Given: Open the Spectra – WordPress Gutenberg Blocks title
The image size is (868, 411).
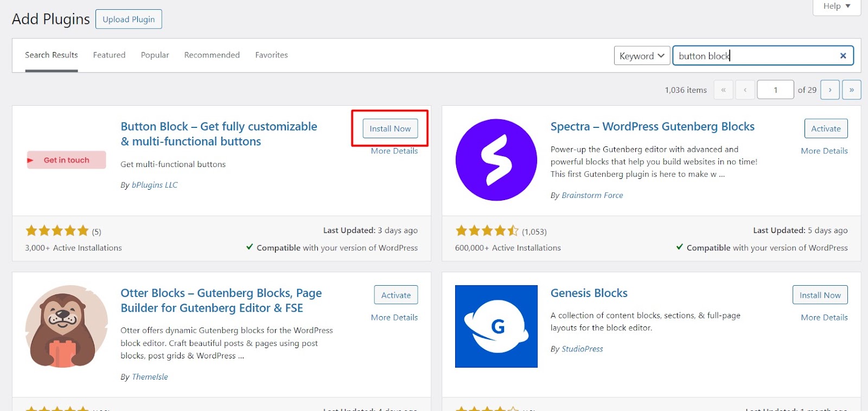Looking at the screenshot, I should click(x=653, y=126).
